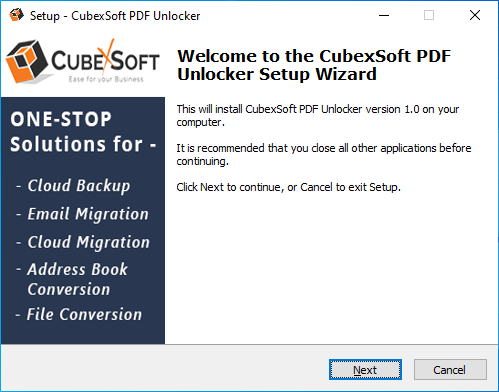Click the version 1.0 install description text
499x392 pixels.
point(318,115)
